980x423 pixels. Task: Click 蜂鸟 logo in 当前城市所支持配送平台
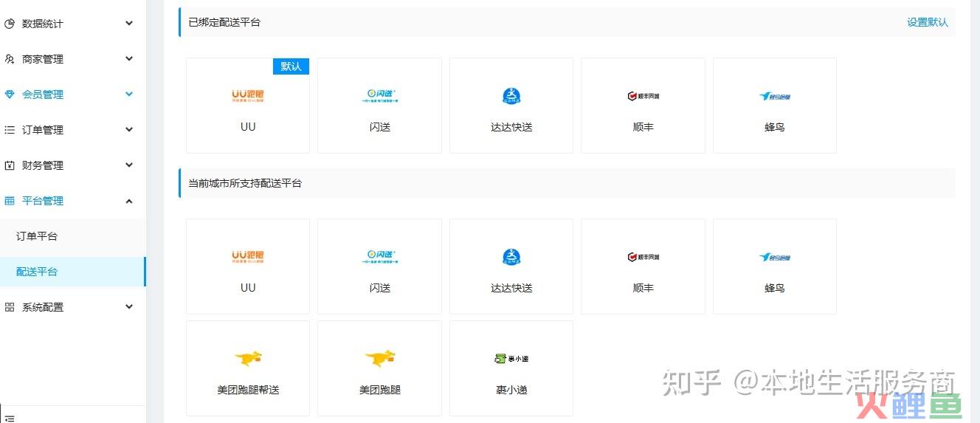click(775, 257)
